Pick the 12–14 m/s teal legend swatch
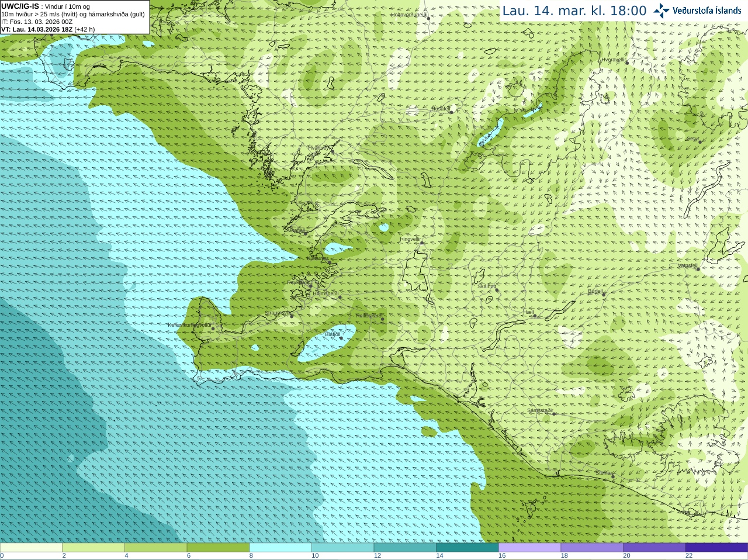Screen dimensions: 748x560 point(405,548)
